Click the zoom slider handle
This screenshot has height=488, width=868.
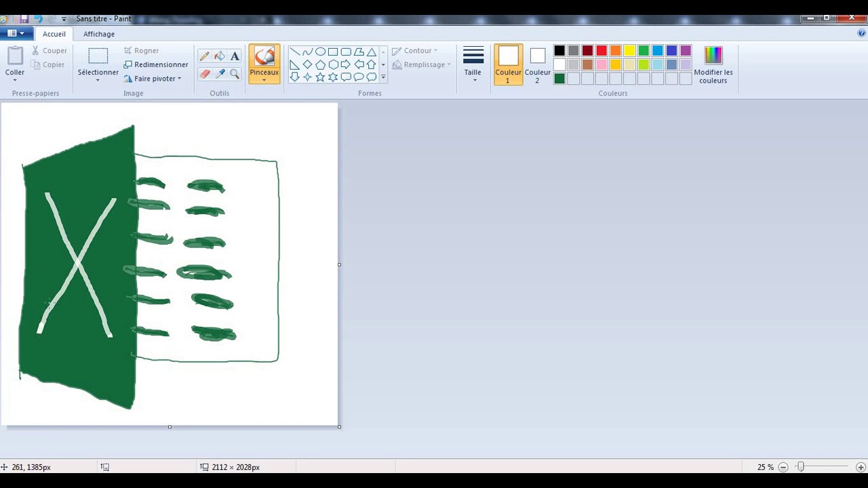[800, 467]
